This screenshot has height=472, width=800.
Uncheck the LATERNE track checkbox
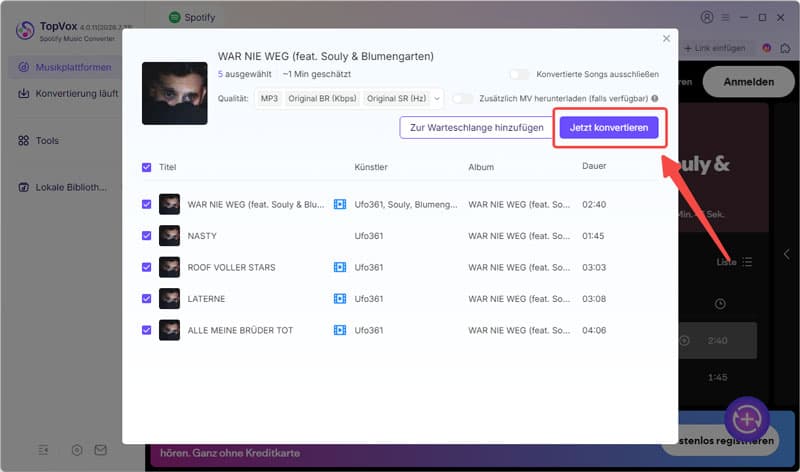click(x=146, y=299)
